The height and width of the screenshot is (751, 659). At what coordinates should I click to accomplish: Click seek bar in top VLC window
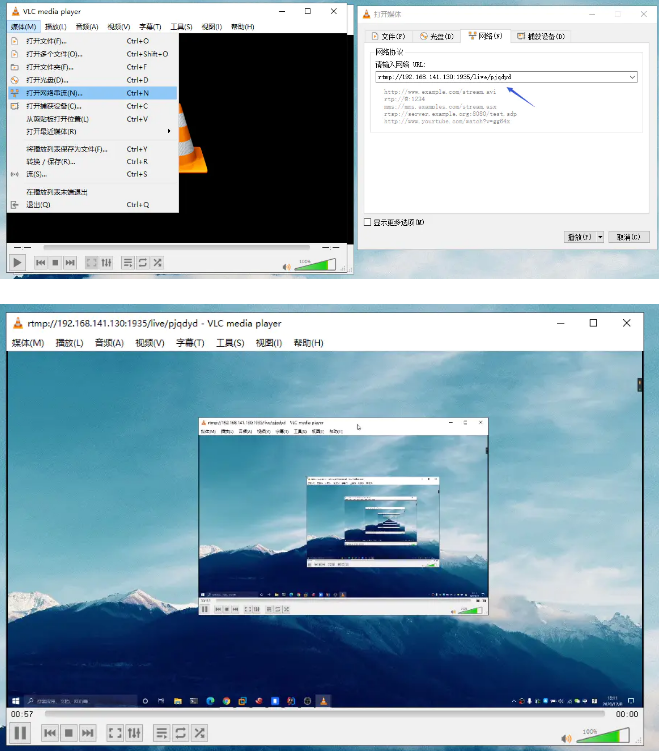click(x=176, y=247)
